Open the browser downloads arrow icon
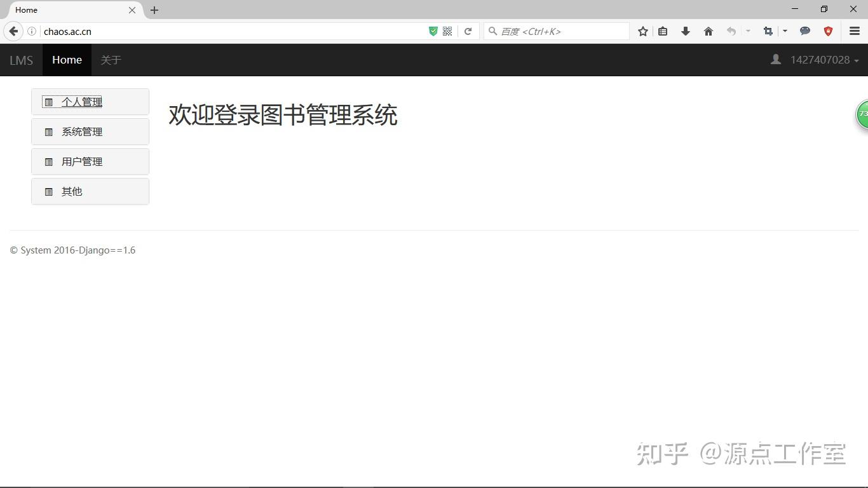Screen dimensions: 868x488 tap(685, 30)
